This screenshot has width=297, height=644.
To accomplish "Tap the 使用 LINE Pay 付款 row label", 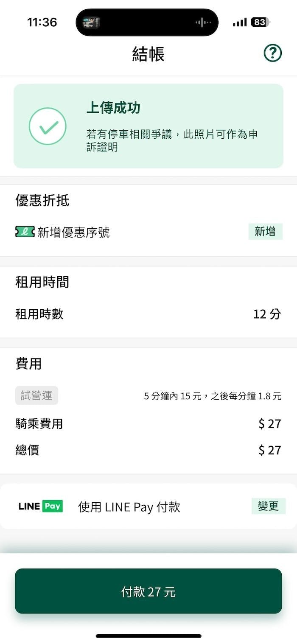I will tap(129, 507).
